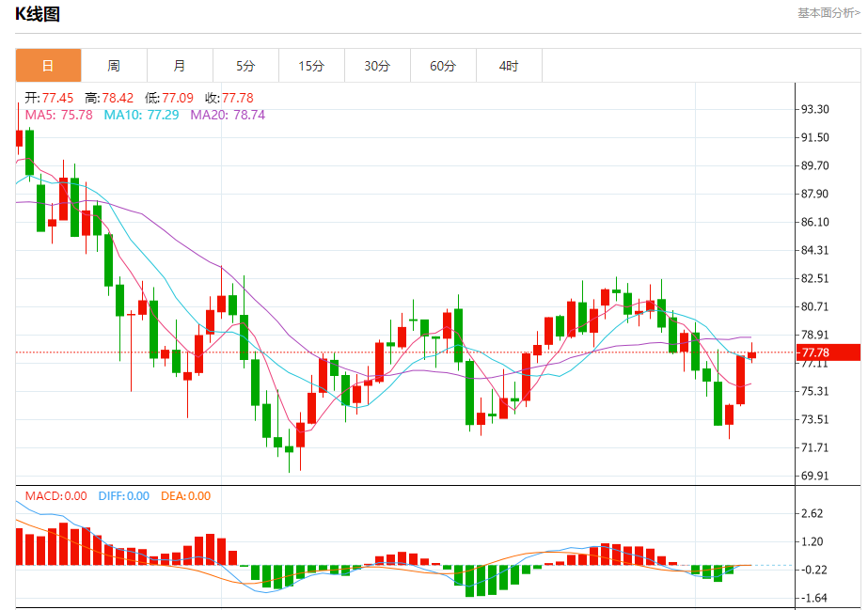Click the 2.62 MACD axis label
The width and height of the screenshot is (868, 610).
813,513
